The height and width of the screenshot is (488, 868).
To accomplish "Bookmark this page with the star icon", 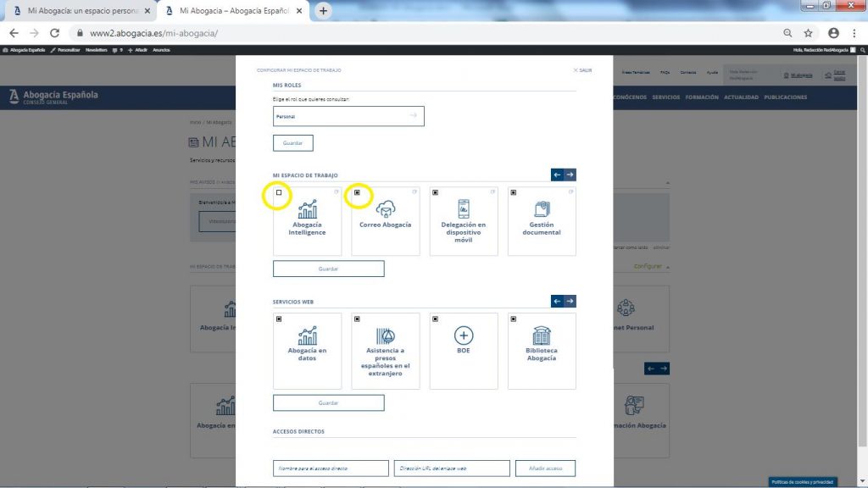I will 808,33.
